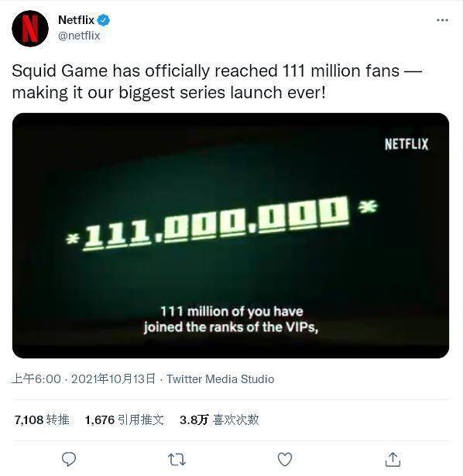The image size is (463, 476).
Task: Like the tweet with heart icon
Action: (285, 459)
